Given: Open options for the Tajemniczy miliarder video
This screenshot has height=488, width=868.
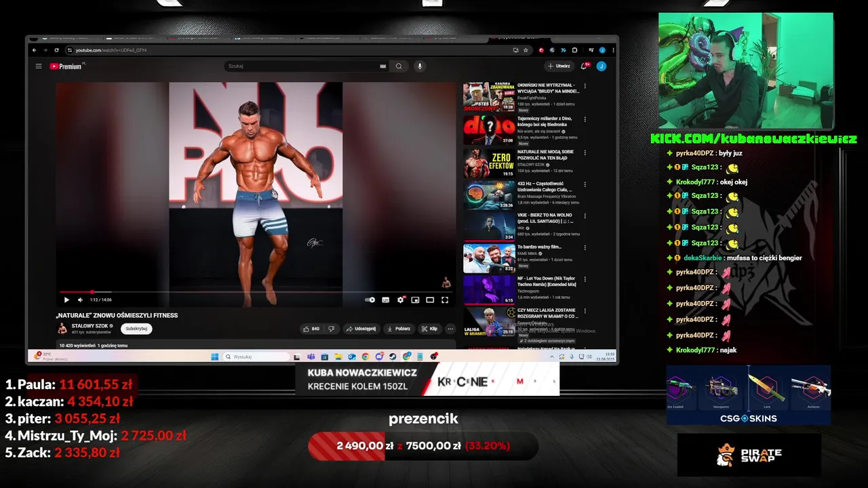Looking at the screenshot, I should click(585, 119).
